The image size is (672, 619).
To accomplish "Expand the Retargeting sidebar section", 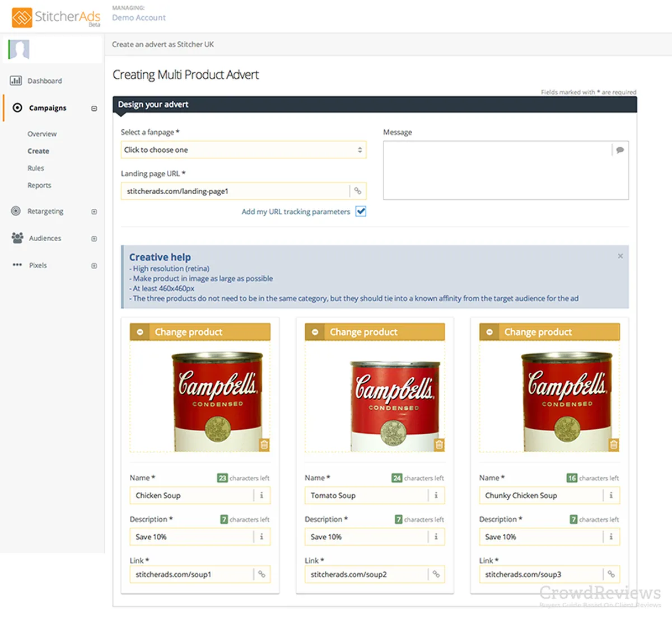I will 94,212.
